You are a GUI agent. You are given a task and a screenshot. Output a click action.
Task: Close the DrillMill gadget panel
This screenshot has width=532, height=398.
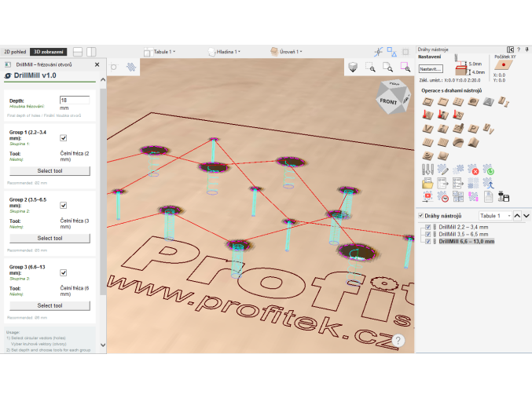click(97, 64)
